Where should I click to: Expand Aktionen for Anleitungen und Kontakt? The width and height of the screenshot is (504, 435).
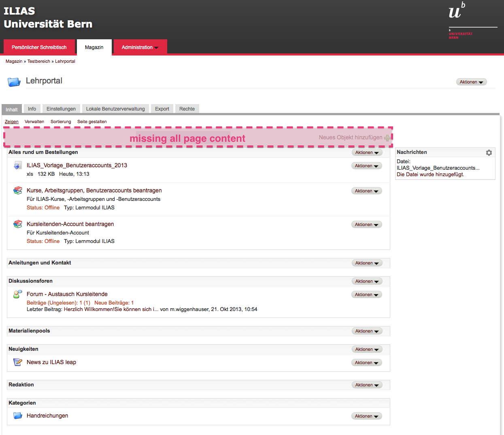click(366, 263)
